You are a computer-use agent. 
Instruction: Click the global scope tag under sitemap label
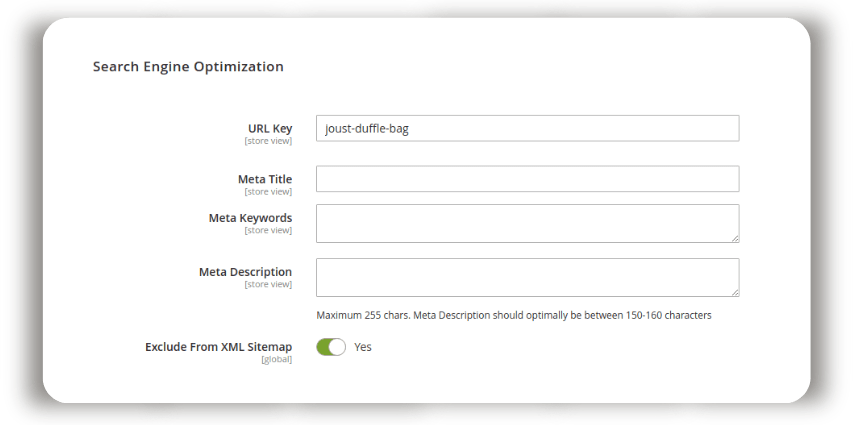(276, 359)
